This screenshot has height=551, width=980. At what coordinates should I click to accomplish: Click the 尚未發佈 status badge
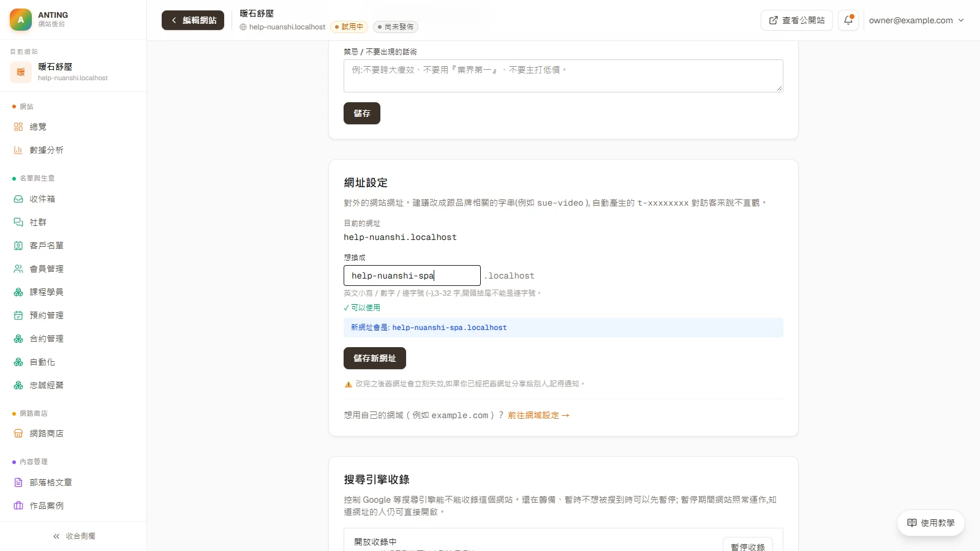click(x=396, y=27)
